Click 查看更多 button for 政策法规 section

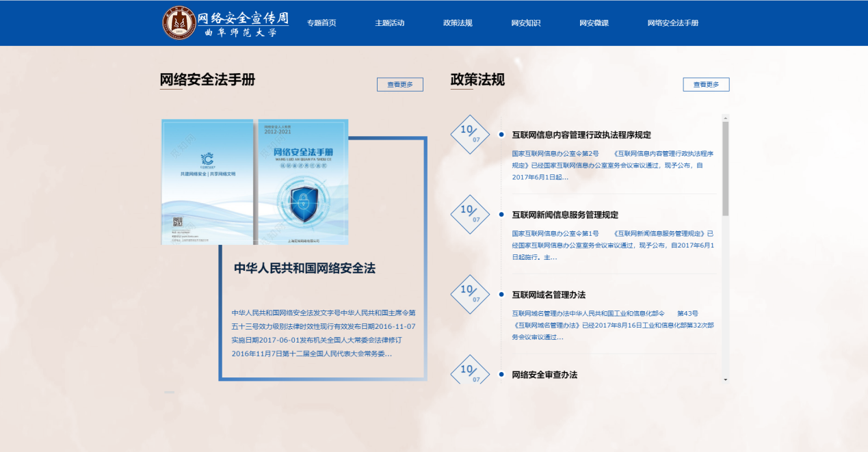pyautogui.click(x=706, y=85)
